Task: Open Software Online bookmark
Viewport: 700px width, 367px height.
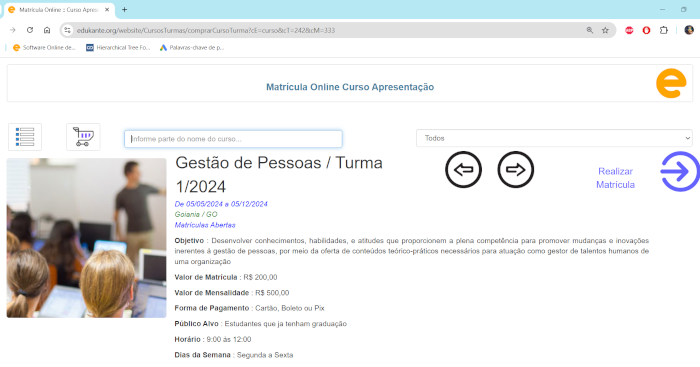Action: 44,47
